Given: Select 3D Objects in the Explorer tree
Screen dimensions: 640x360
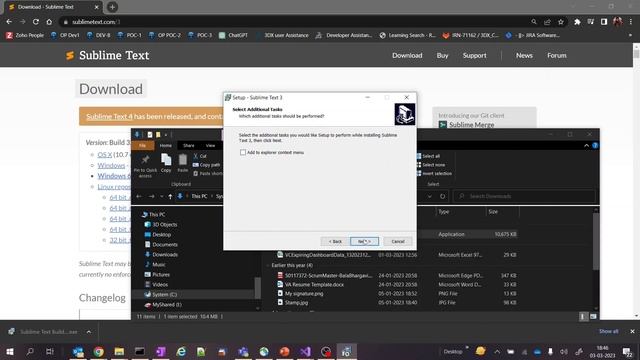Looking at the screenshot, I should [x=161, y=224].
